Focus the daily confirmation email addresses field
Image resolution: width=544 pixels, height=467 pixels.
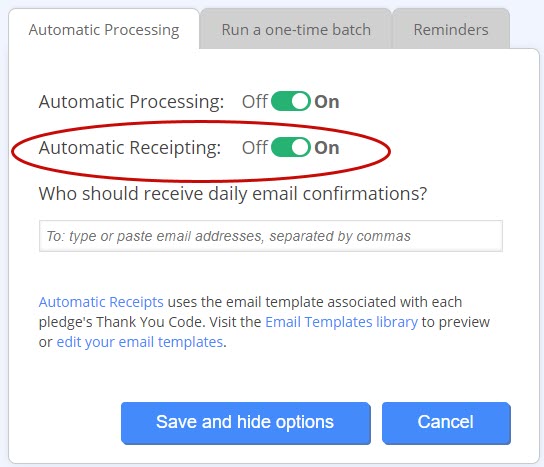271,236
